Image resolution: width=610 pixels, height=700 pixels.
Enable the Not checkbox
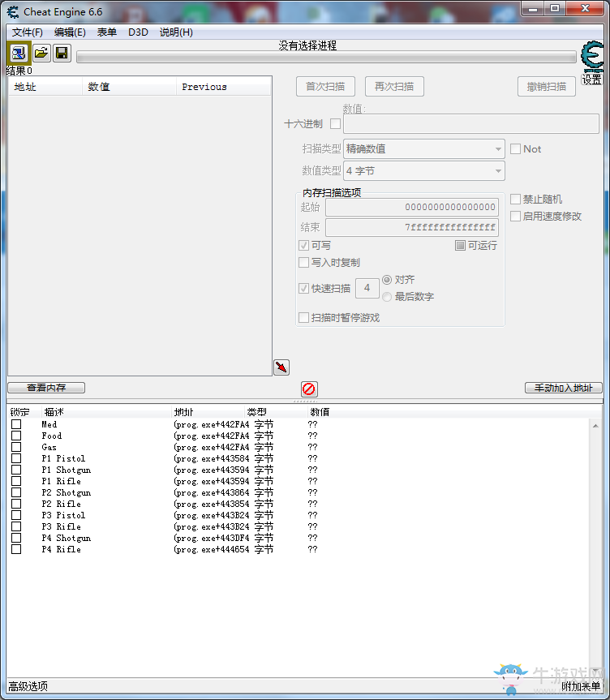(515, 148)
